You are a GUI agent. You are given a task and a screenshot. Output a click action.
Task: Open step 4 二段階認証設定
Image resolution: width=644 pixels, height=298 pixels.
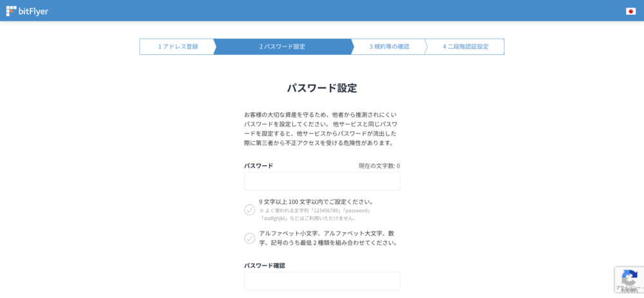tap(465, 47)
